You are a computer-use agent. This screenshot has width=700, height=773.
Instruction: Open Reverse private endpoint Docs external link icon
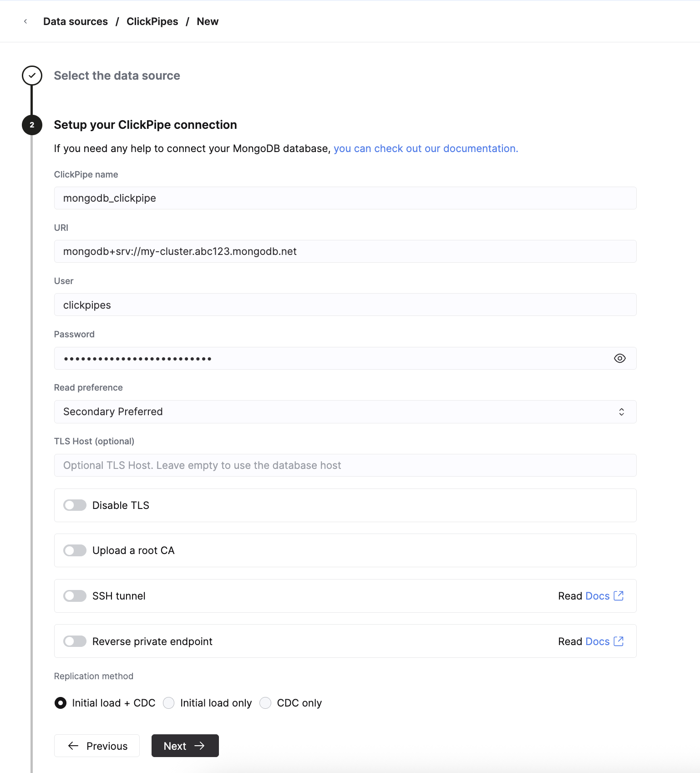pyautogui.click(x=618, y=641)
